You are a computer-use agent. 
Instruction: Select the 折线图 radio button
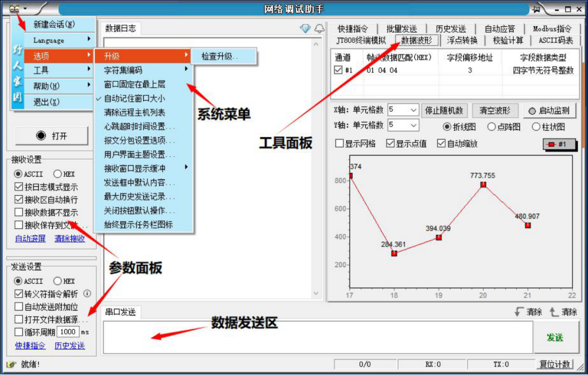[446, 127]
